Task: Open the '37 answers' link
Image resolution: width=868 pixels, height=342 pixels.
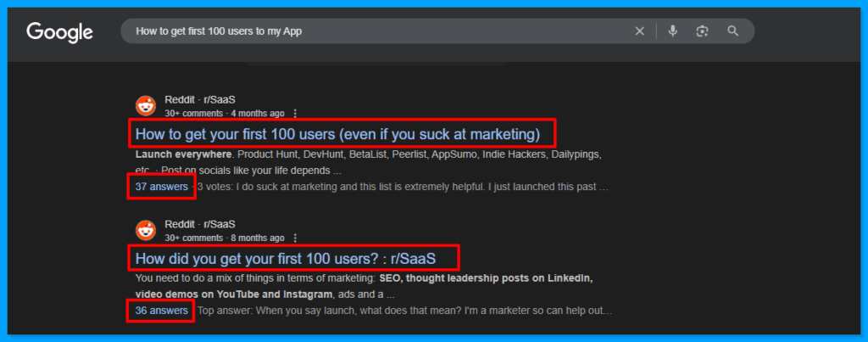Action: pyautogui.click(x=162, y=187)
